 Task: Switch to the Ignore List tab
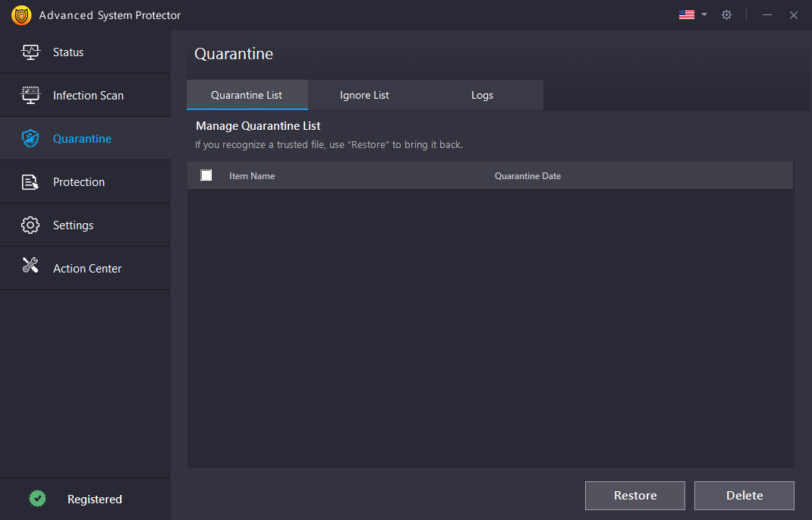(364, 96)
